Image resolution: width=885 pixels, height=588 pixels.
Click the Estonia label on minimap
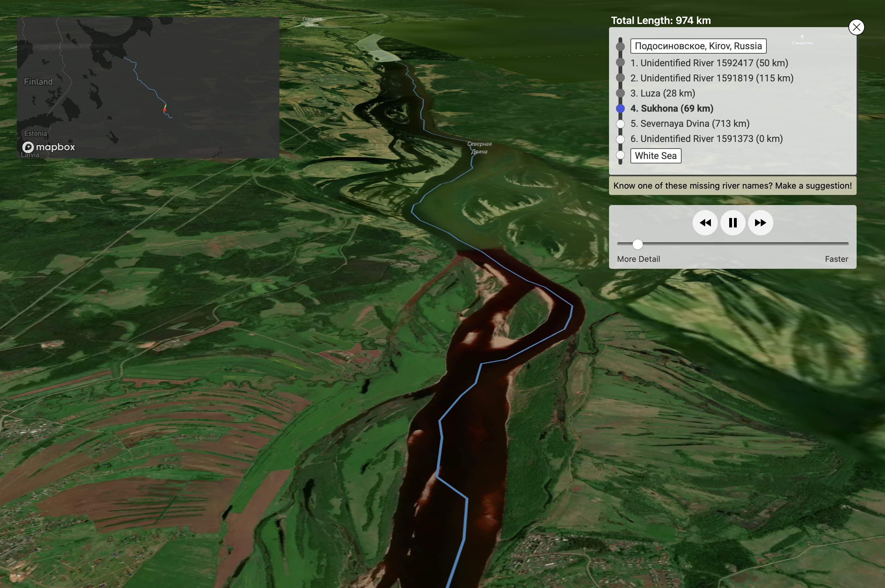[36, 133]
